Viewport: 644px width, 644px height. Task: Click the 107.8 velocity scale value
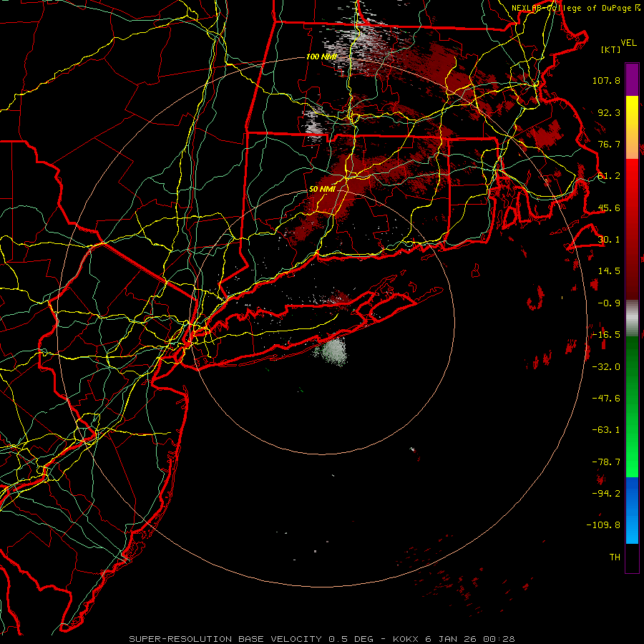point(606,80)
